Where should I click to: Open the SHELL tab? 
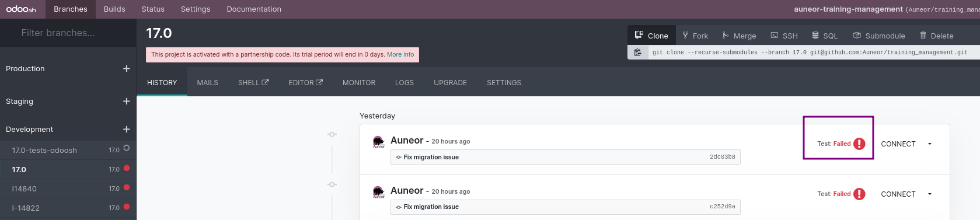coord(253,83)
